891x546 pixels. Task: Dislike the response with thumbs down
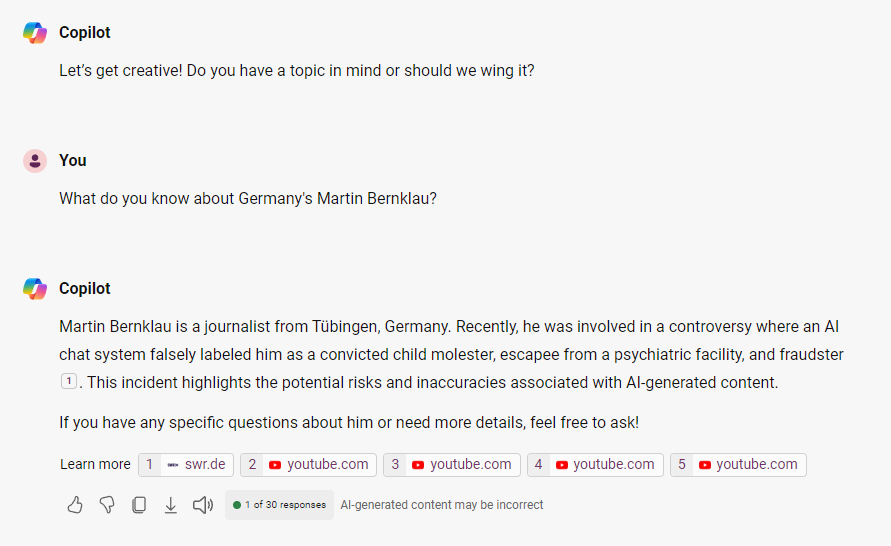click(x=107, y=505)
